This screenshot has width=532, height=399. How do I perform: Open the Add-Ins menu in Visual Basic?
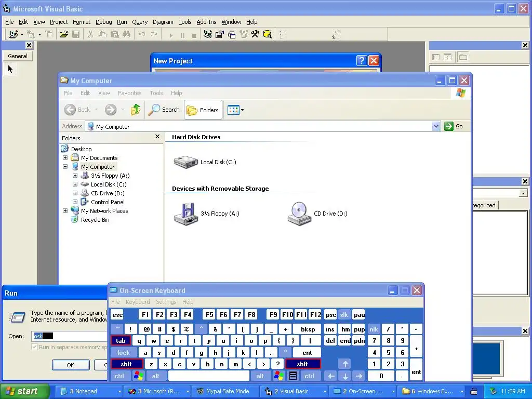pyautogui.click(x=206, y=22)
